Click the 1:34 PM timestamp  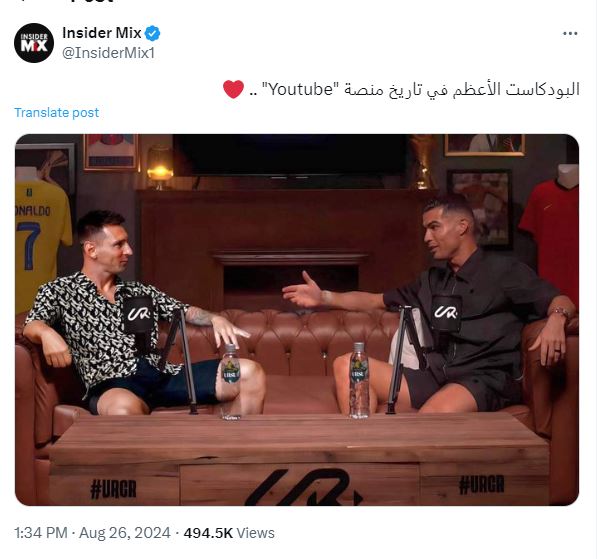[x=41, y=533]
